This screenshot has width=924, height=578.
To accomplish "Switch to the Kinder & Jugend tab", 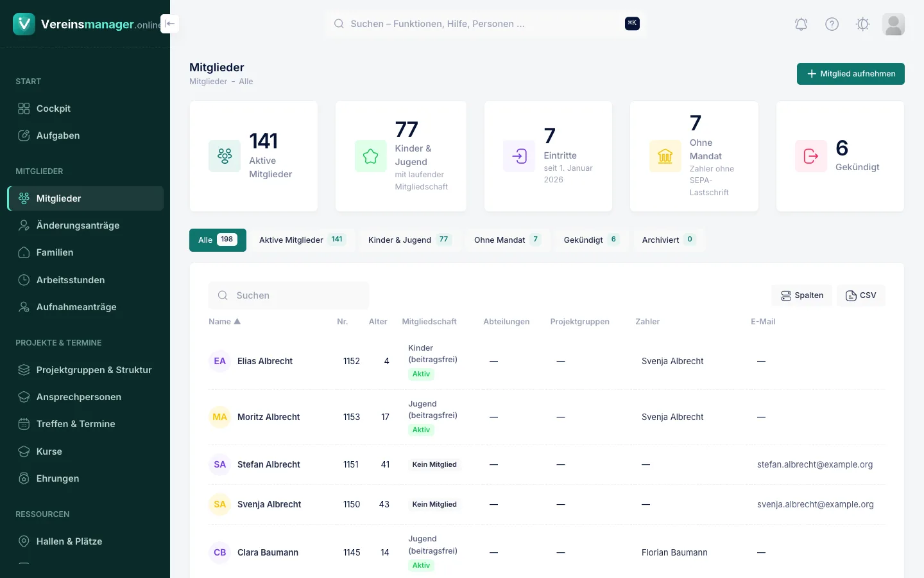I will [409, 240].
